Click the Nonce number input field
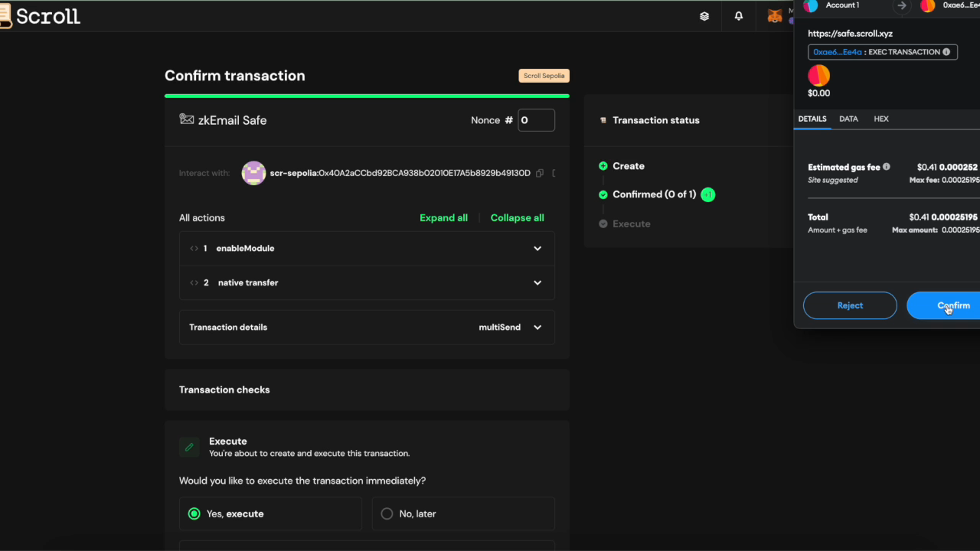This screenshot has width=980, height=551. coord(536,120)
